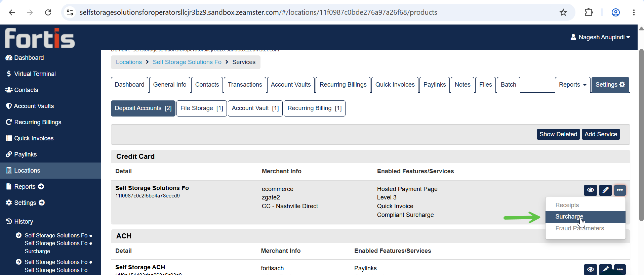Click the Credit Card section heading

(x=135, y=156)
